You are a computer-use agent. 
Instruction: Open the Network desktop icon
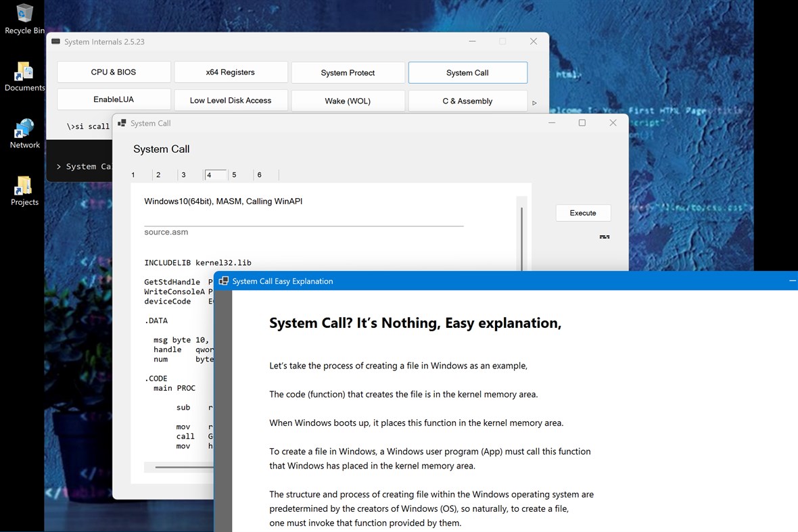point(24,128)
